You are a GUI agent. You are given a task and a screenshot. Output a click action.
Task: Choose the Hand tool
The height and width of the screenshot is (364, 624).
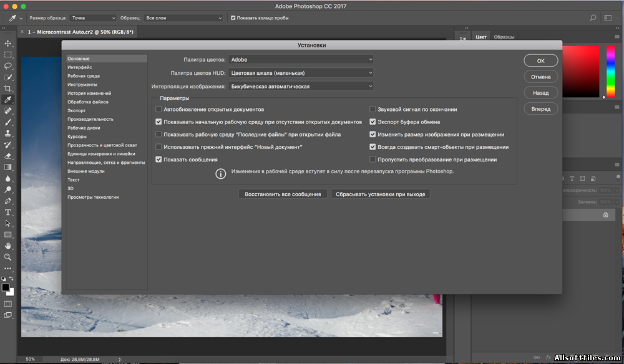tap(8, 246)
